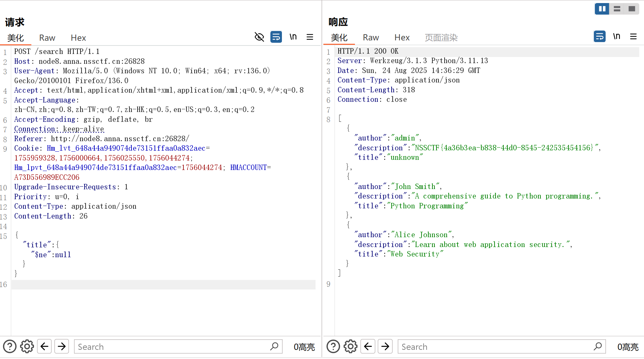
Task: Switch to single tabbed panel layout
Action: [632, 9]
